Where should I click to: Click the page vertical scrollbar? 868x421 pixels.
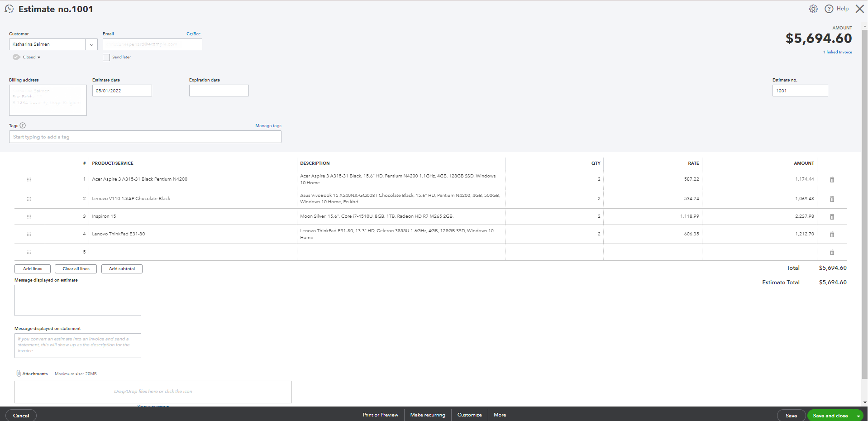[x=864, y=204]
